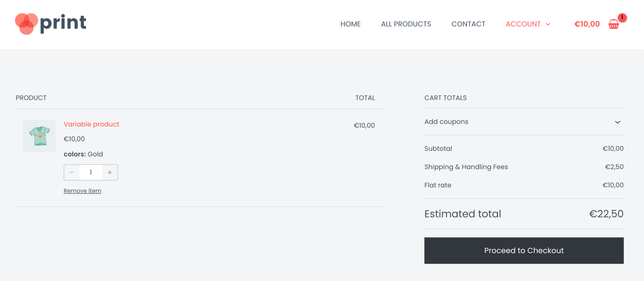This screenshot has height=281, width=644.
Task: Click the Shipping & Handling Fees row
Action: pyautogui.click(x=466, y=167)
